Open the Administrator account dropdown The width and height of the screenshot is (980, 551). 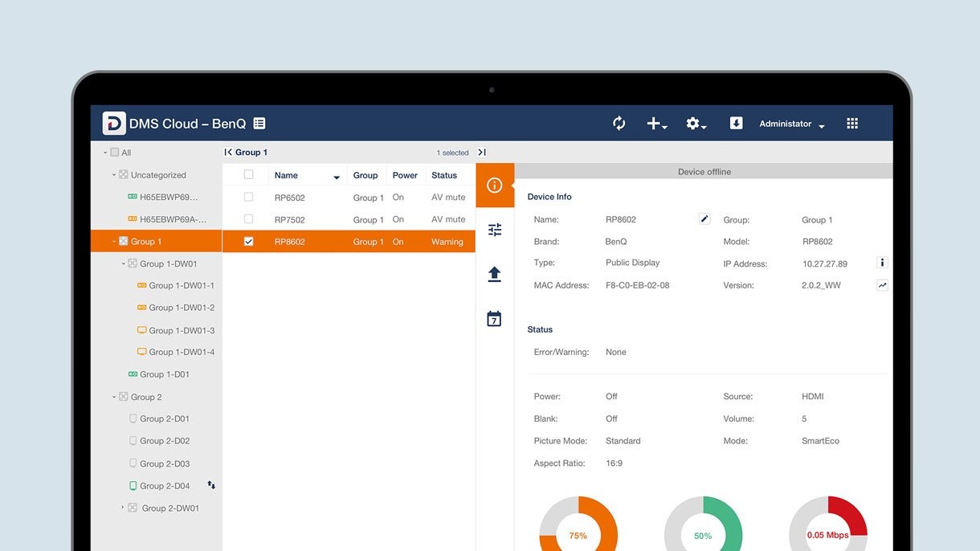pos(791,124)
